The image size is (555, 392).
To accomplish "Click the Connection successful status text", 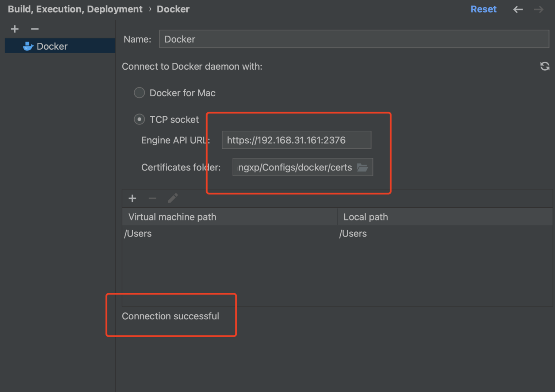I will pos(171,316).
